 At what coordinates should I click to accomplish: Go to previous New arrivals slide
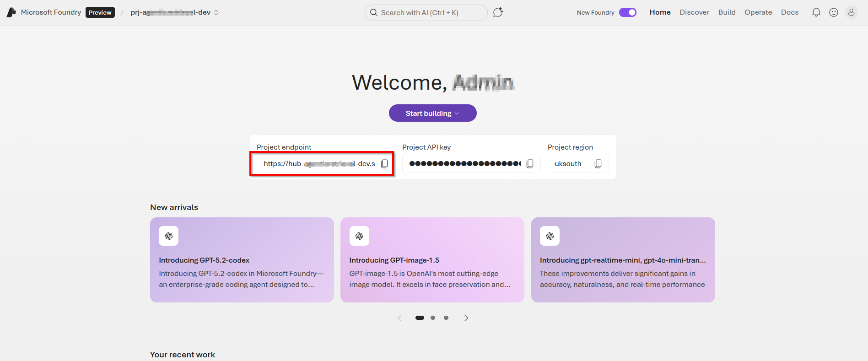tap(399, 318)
